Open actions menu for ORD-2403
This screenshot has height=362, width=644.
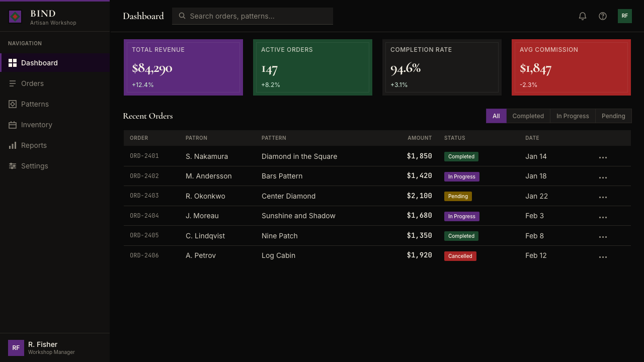point(603,197)
